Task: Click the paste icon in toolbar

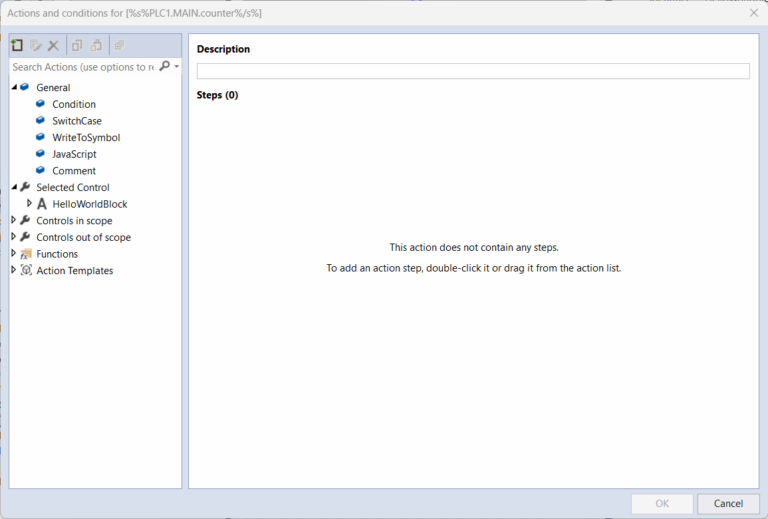Action: pos(96,46)
